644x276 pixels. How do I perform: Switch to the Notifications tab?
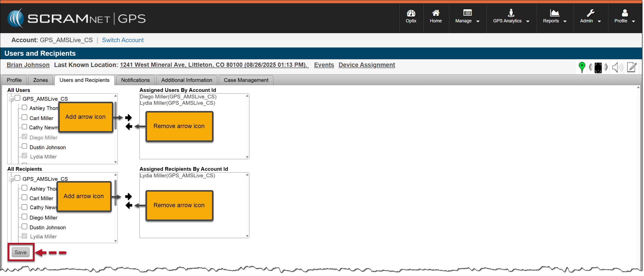coord(135,80)
